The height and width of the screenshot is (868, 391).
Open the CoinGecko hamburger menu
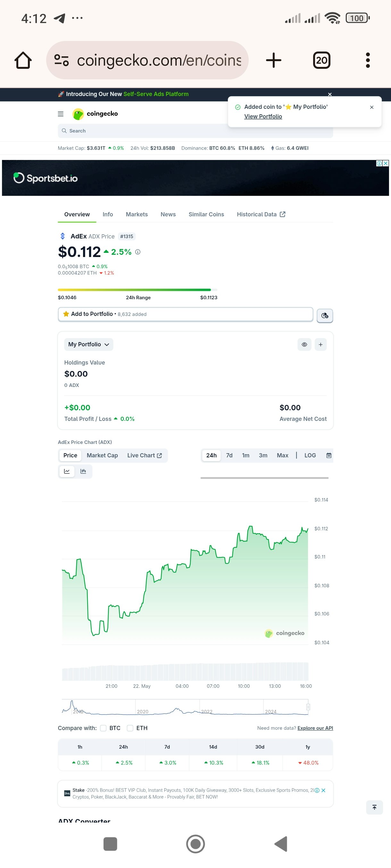click(61, 114)
